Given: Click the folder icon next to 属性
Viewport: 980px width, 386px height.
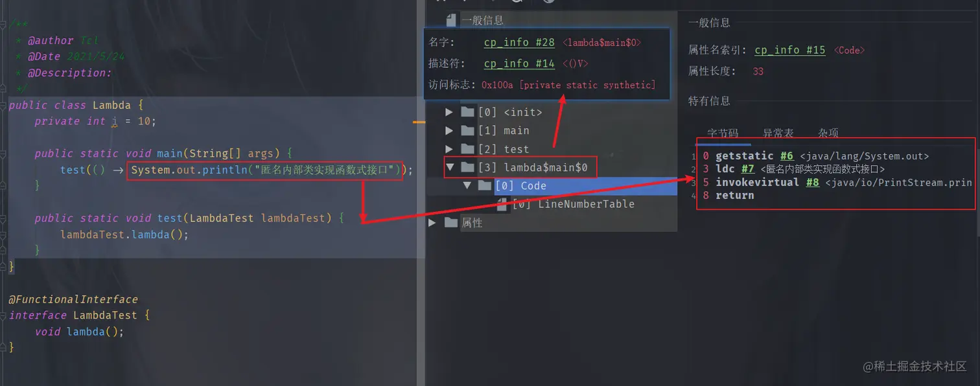Looking at the screenshot, I should pyautogui.click(x=451, y=223).
